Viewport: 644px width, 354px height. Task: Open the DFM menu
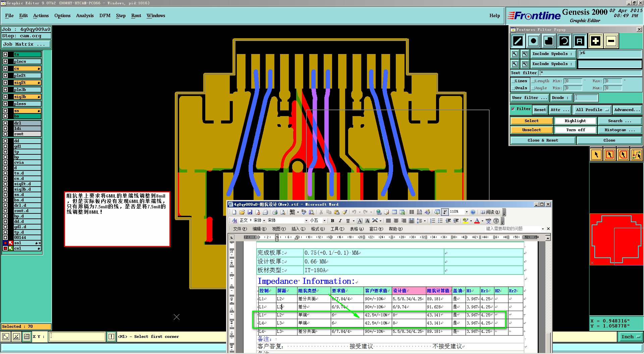[x=105, y=15]
